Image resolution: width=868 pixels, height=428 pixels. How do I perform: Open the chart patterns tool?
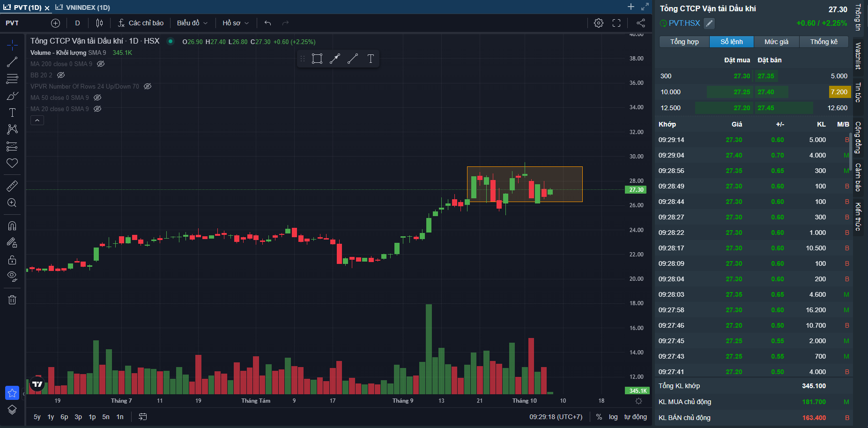(12, 129)
